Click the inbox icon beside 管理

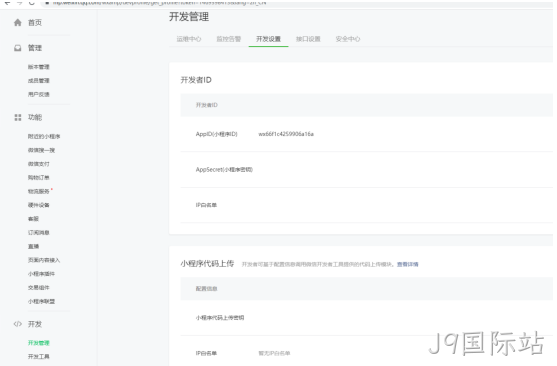(x=17, y=48)
